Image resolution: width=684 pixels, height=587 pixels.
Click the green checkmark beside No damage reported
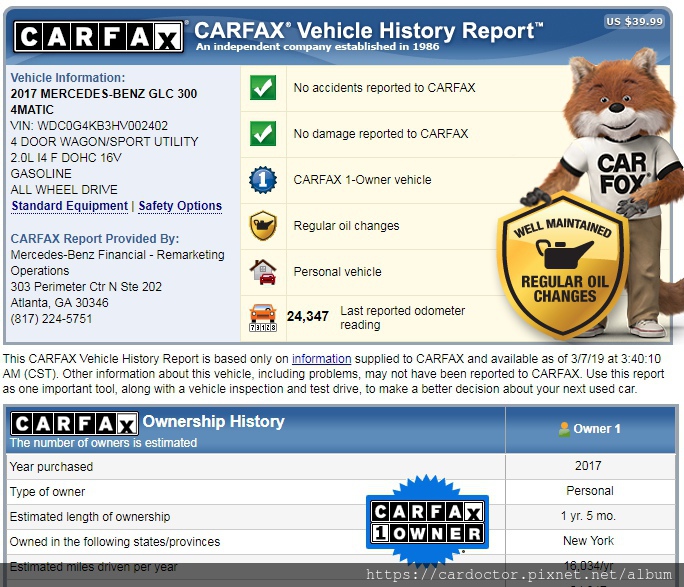click(x=263, y=133)
